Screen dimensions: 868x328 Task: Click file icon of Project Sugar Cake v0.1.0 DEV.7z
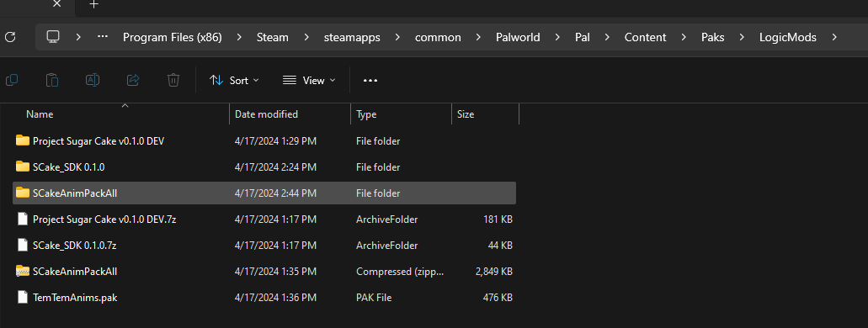click(x=23, y=219)
